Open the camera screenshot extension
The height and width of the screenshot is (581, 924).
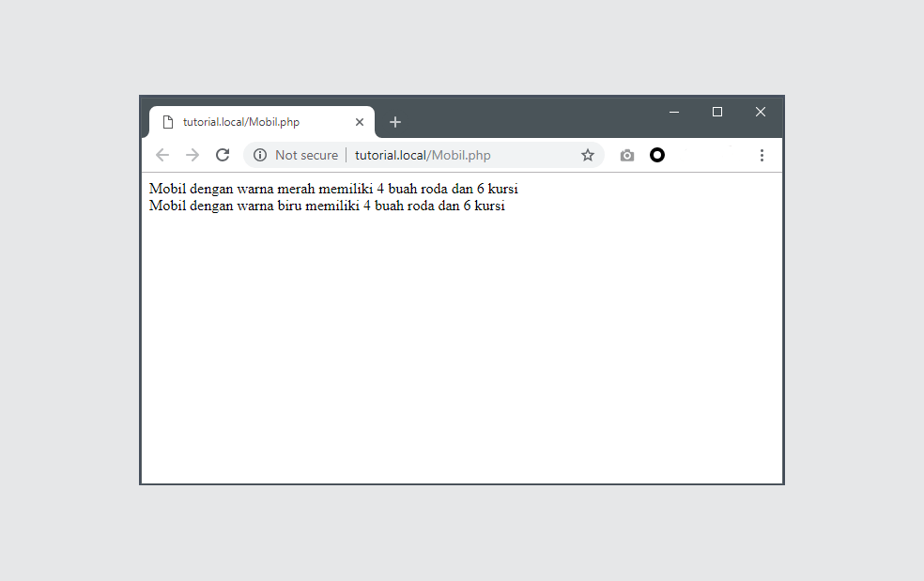(x=627, y=155)
